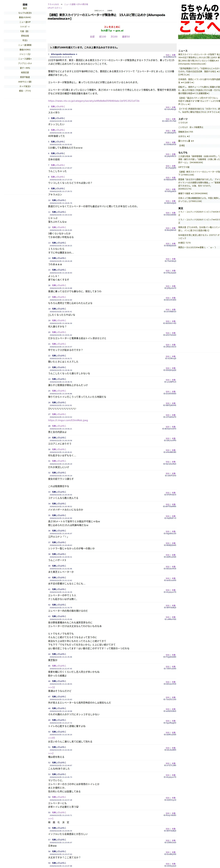Open 家ゲーRPG board in sidebar
This screenshot has width=220, height=868.
pos(25,68)
